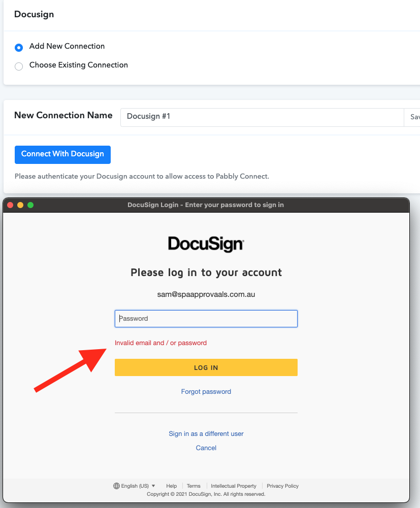Viewport: 420px width, 508px height.
Task: Select the Add New Connection radio button
Action: [x=19, y=48]
